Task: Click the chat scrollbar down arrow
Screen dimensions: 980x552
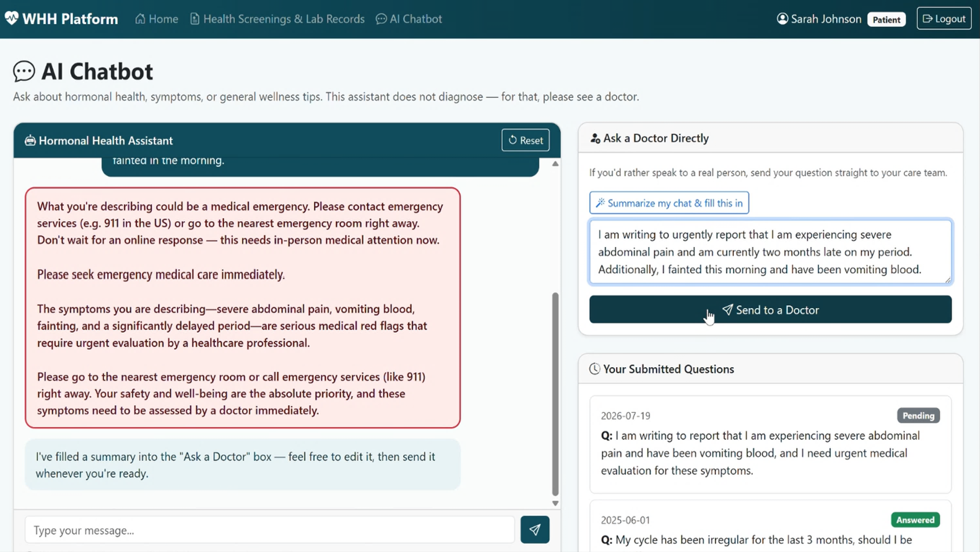Action: tap(555, 503)
